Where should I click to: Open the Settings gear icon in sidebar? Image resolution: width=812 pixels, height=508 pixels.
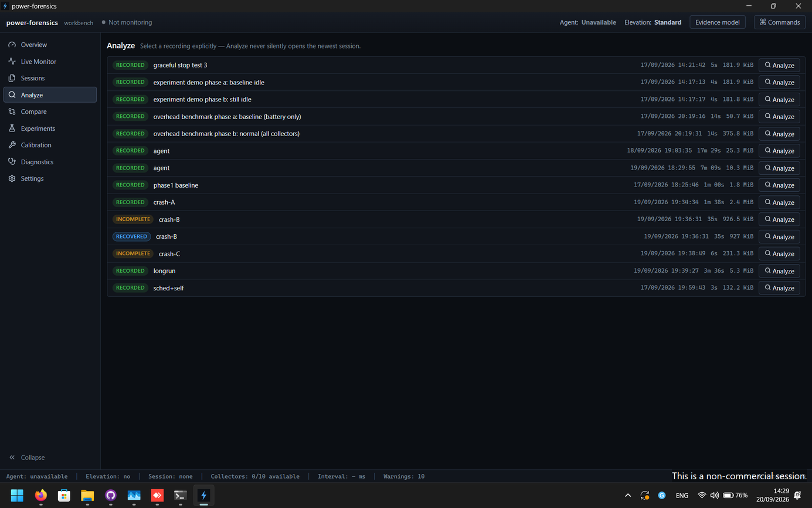12,178
